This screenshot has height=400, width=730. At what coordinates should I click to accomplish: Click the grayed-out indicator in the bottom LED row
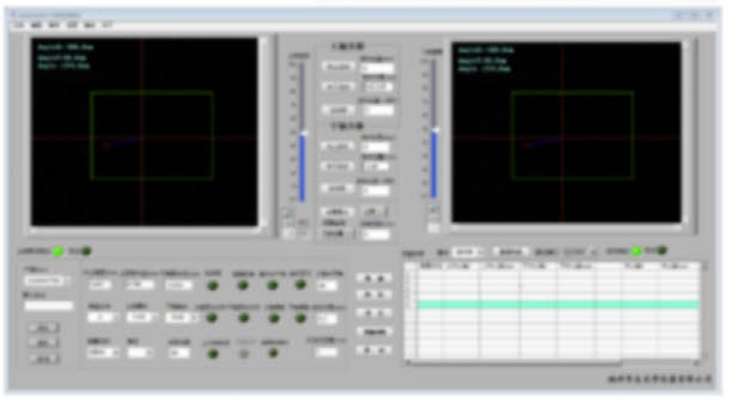[243, 352]
